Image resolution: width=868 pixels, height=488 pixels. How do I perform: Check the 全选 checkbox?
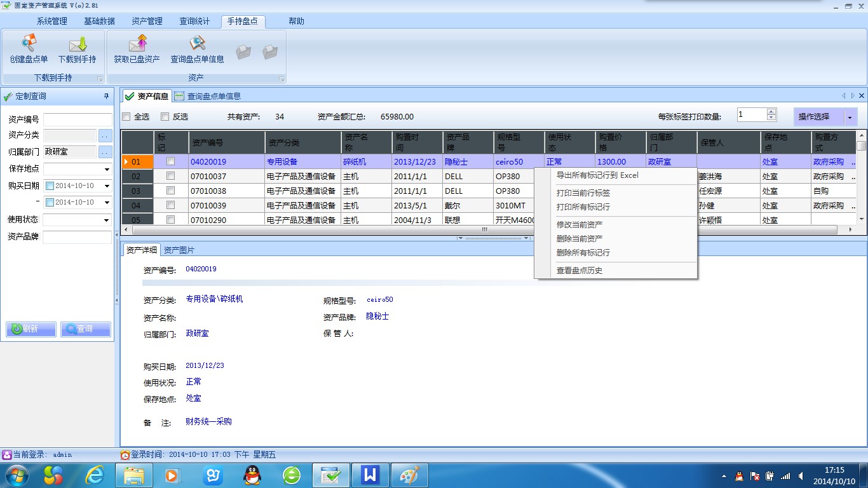tap(126, 117)
